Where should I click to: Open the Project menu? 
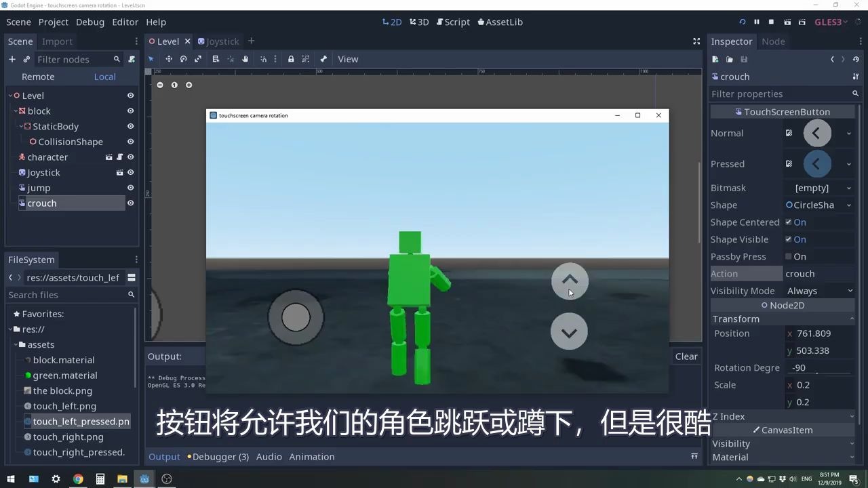click(x=53, y=22)
